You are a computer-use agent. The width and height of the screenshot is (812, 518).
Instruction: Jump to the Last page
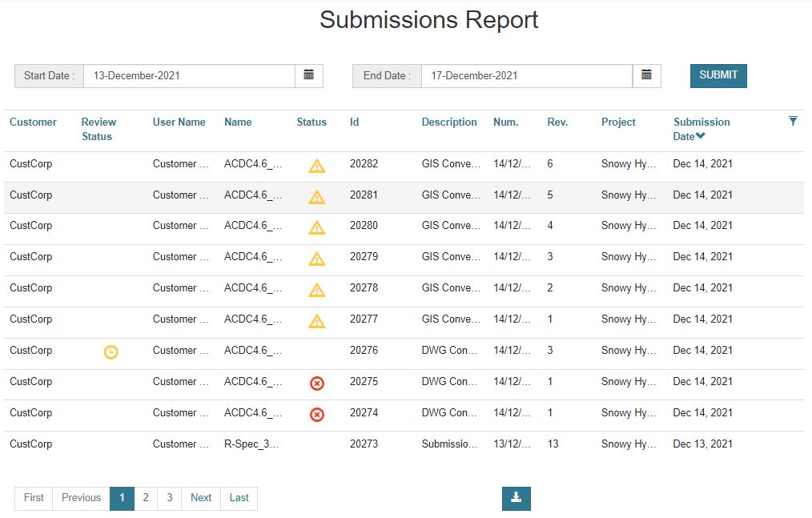pyautogui.click(x=239, y=498)
